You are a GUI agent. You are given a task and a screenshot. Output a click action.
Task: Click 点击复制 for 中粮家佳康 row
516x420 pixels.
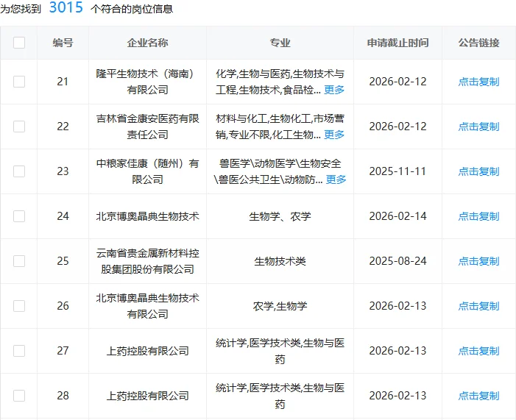tap(478, 171)
